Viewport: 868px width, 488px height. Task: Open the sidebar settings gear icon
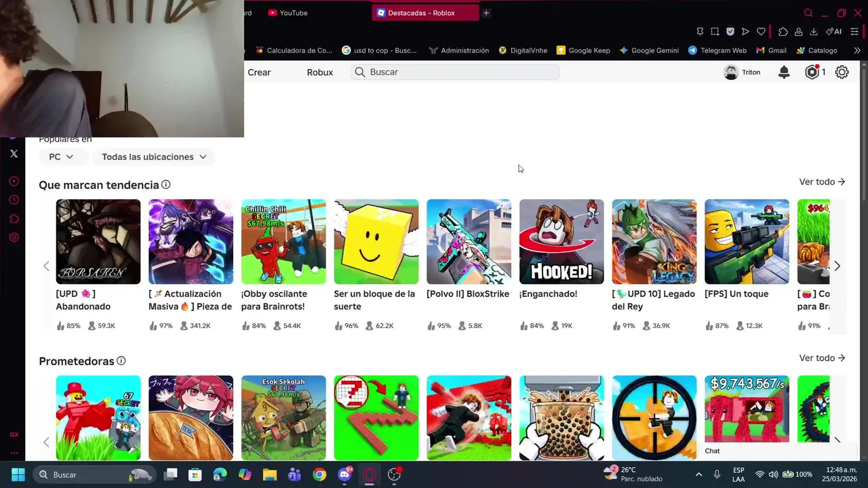click(x=14, y=238)
